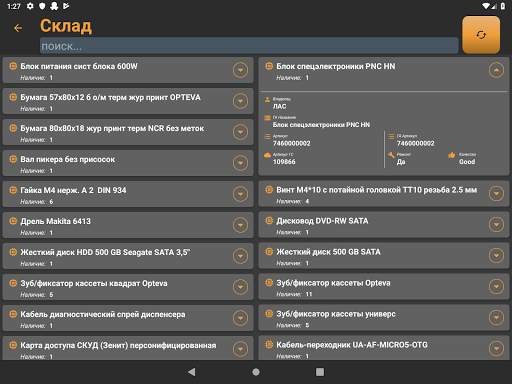Focus the поиск search field
512x384 pixels.
click(x=249, y=46)
